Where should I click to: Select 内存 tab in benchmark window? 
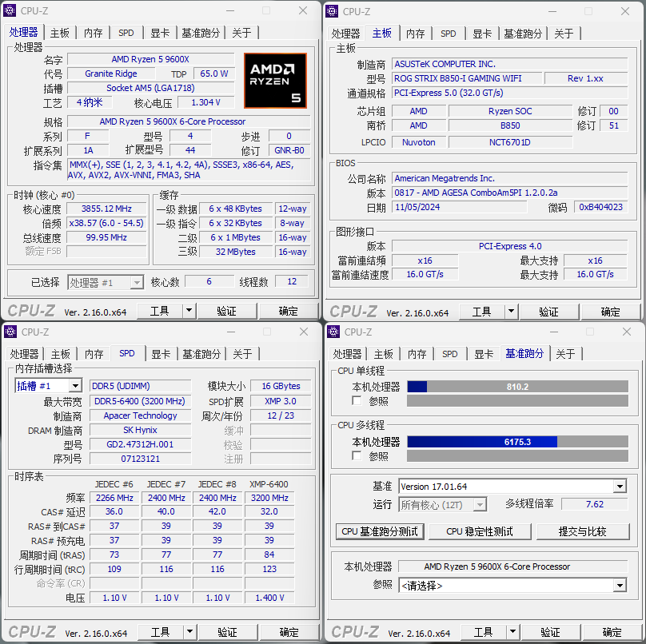(x=417, y=354)
